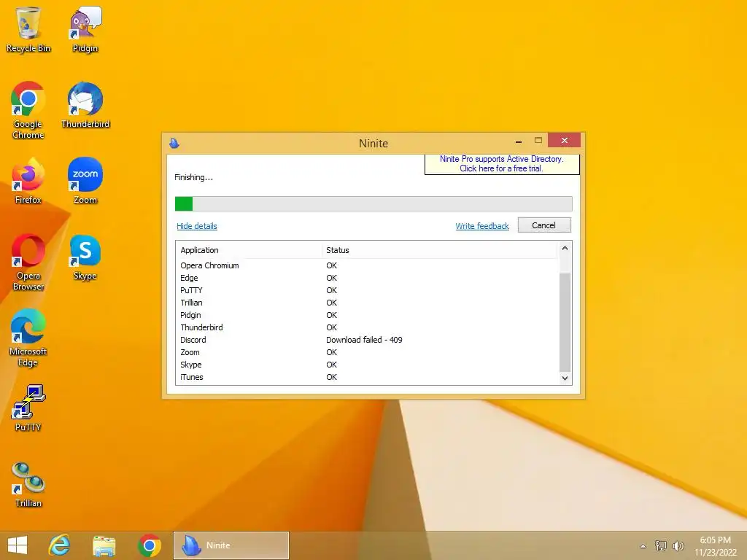Click Write feedback link
This screenshot has width=747, height=560.
[482, 226]
